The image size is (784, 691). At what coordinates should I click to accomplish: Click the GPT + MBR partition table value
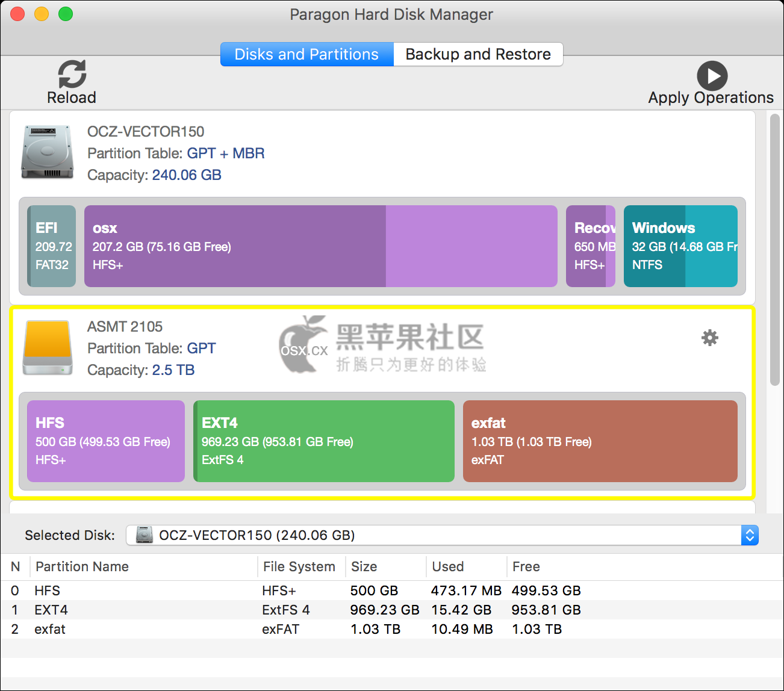[x=226, y=153]
